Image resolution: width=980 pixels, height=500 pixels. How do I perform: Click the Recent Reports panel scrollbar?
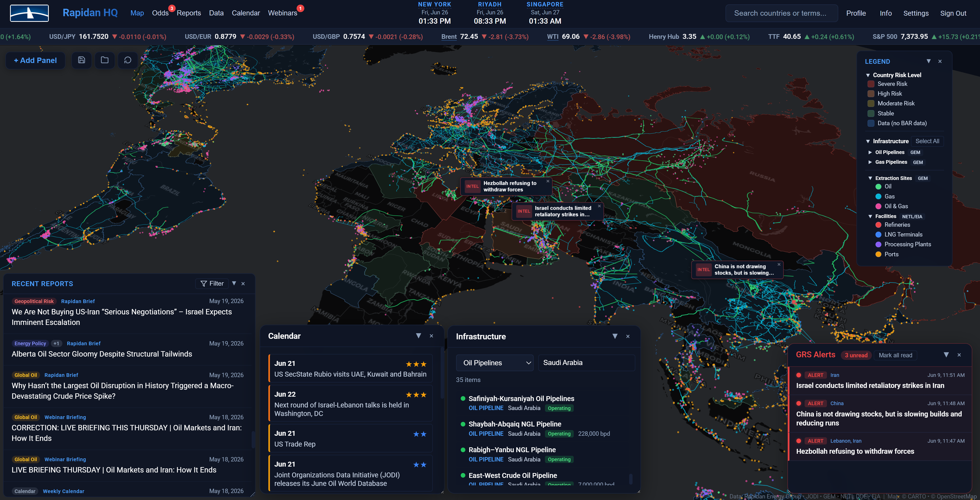click(x=253, y=439)
